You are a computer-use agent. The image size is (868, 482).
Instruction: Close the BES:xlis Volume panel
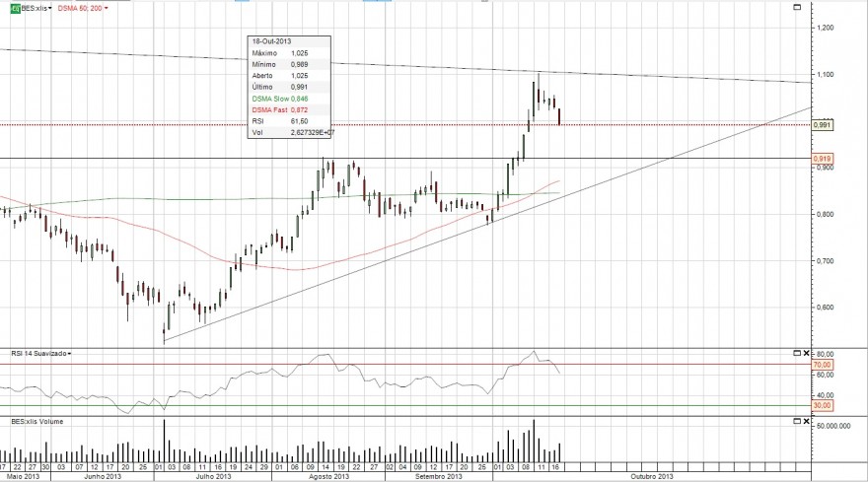point(806,421)
